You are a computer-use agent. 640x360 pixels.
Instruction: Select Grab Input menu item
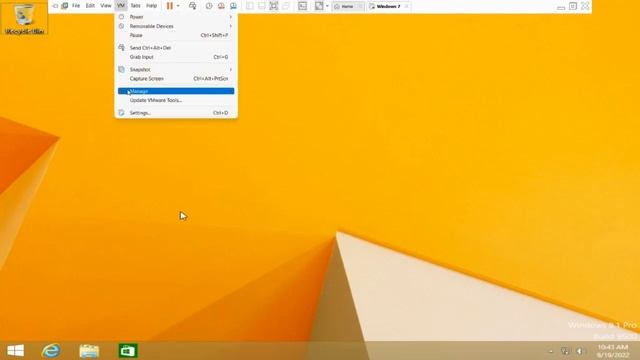point(176,57)
